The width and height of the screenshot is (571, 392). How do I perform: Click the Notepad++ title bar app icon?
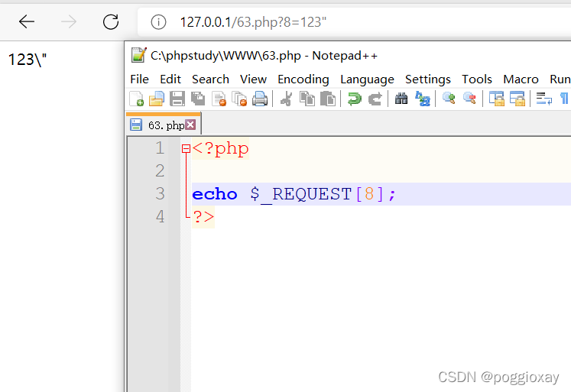click(138, 55)
